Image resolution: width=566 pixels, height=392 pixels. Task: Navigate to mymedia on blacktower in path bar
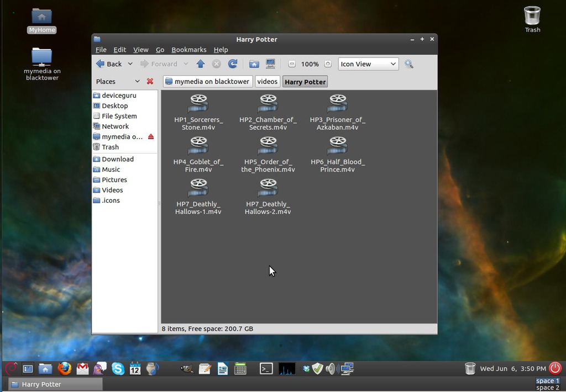(208, 82)
